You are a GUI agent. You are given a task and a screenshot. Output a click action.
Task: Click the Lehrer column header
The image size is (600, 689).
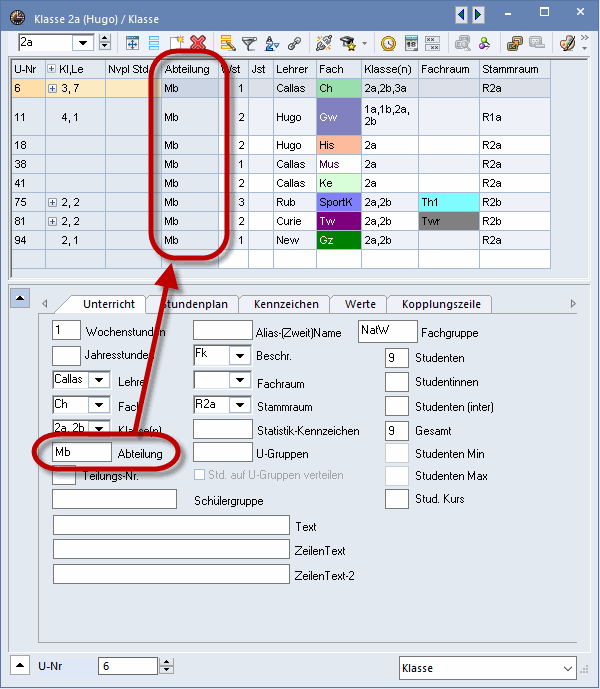click(x=295, y=69)
